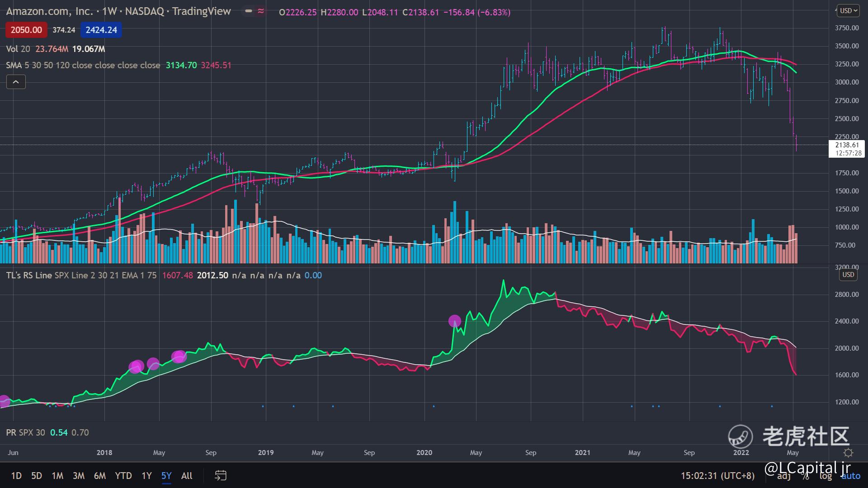Open chart settings gear icon on time axis
868x488 pixels.
click(x=848, y=453)
